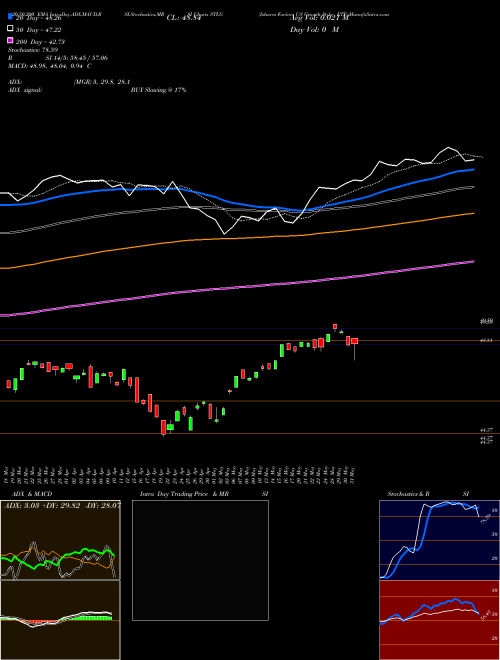The height and width of the screenshot is (660, 500).
Task: Click the 'BUY Slowing @ 17%' signal text
Action: pyautogui.click(x=158, y=90)
